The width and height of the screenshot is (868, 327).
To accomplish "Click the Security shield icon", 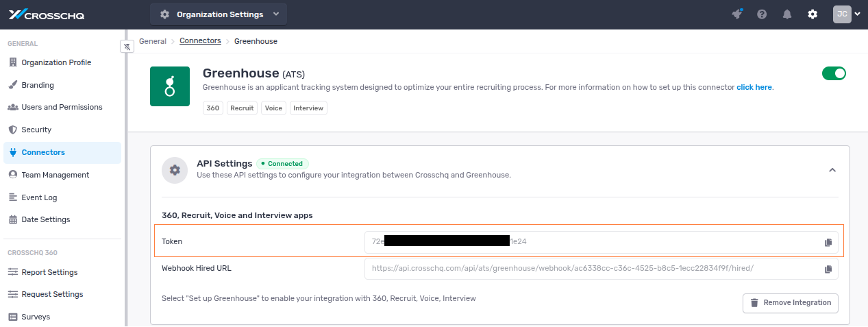I will pyautogui.click(x=13, y=130).
